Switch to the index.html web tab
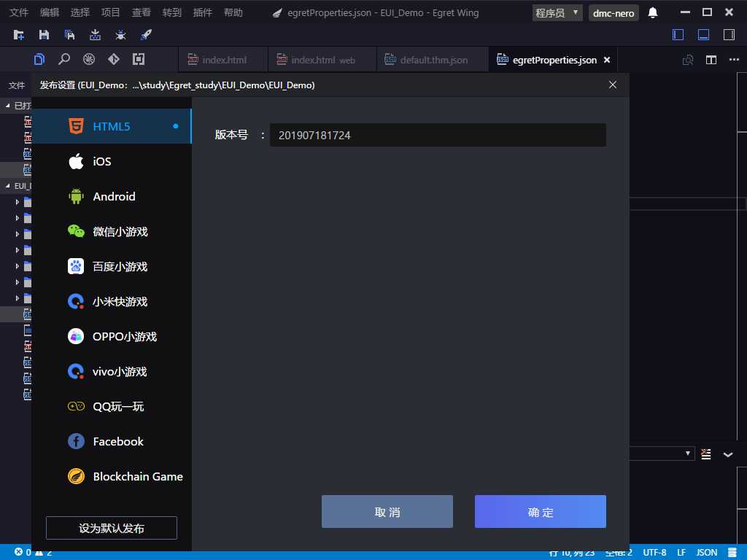This screenshot has height=560, width=747. (322, 60)
